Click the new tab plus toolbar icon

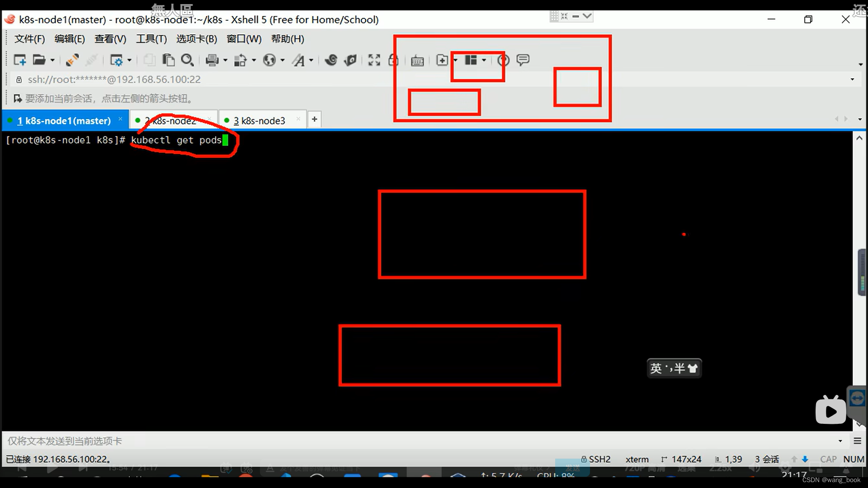[x=442, y=60]
